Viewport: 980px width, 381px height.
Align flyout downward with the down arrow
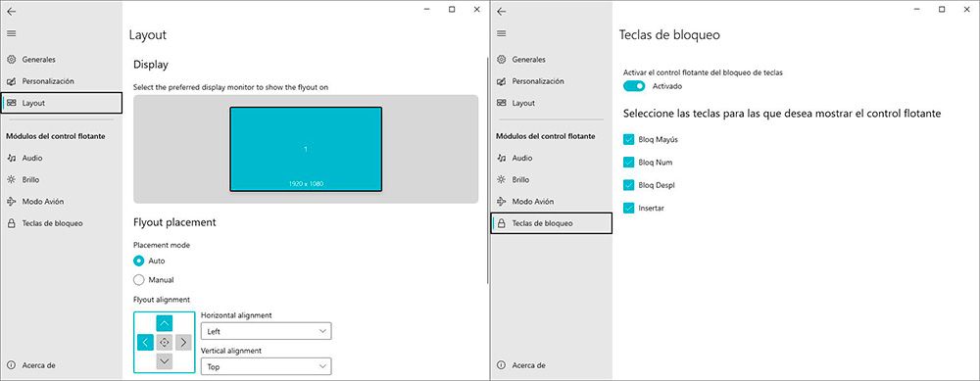point(165,361)
